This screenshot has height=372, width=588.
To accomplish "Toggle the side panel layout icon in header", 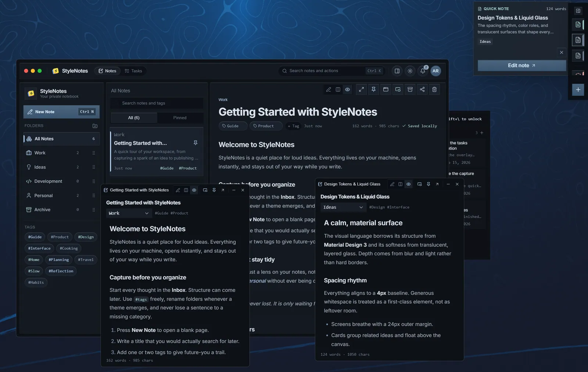I will (x=397, y=71).
